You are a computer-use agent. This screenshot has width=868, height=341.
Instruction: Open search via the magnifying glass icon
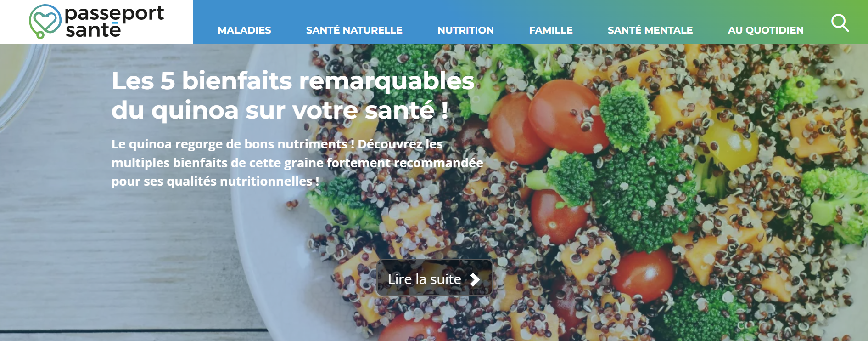(x=840, y=23)
